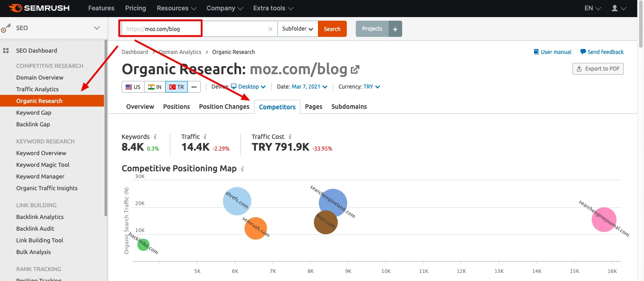
Task: Open more country databases (three dots)
Action: point(194,87)
